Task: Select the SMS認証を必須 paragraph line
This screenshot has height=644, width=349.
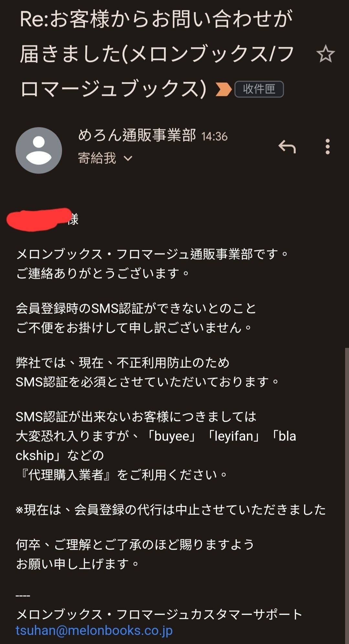Action: 147,382
